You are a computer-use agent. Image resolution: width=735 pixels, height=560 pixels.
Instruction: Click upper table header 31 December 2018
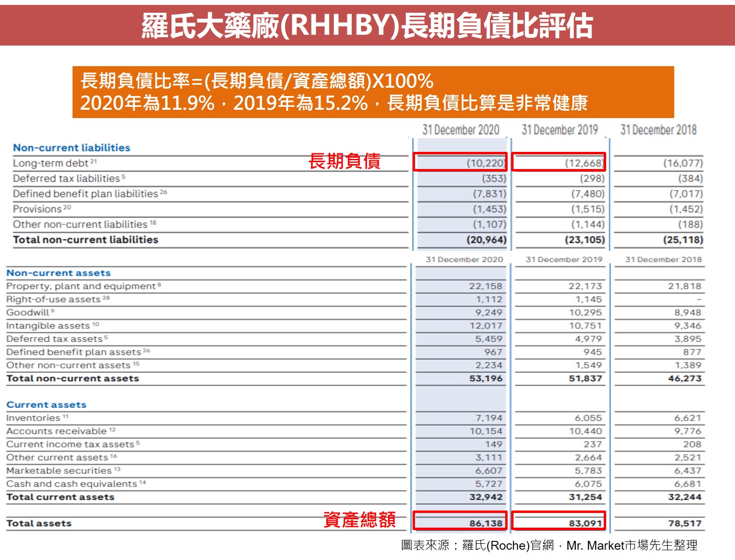[x=658, y=130]
